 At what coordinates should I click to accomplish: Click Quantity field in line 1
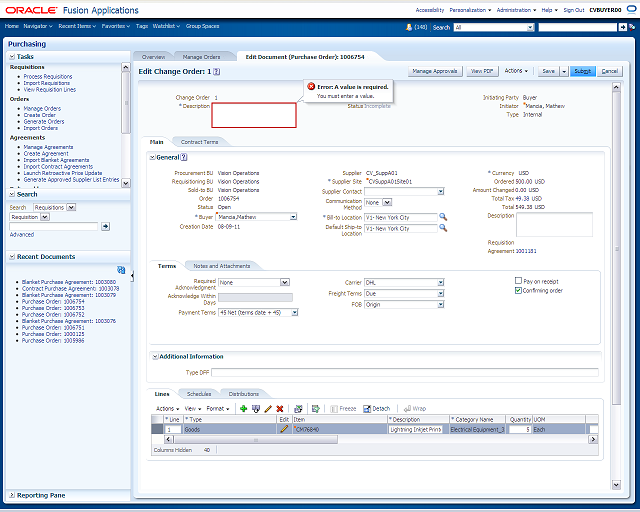(x=519, y=429)
